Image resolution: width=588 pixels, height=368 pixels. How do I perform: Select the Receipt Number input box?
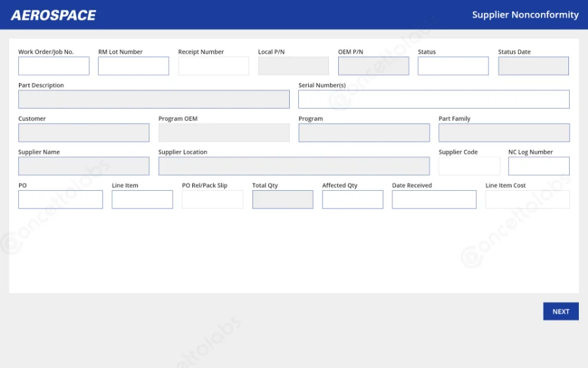pos(213,66)
